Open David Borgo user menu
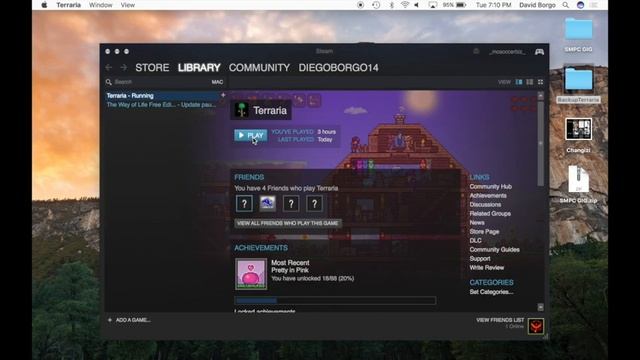The image size is (640, 360). pos(537,5)
